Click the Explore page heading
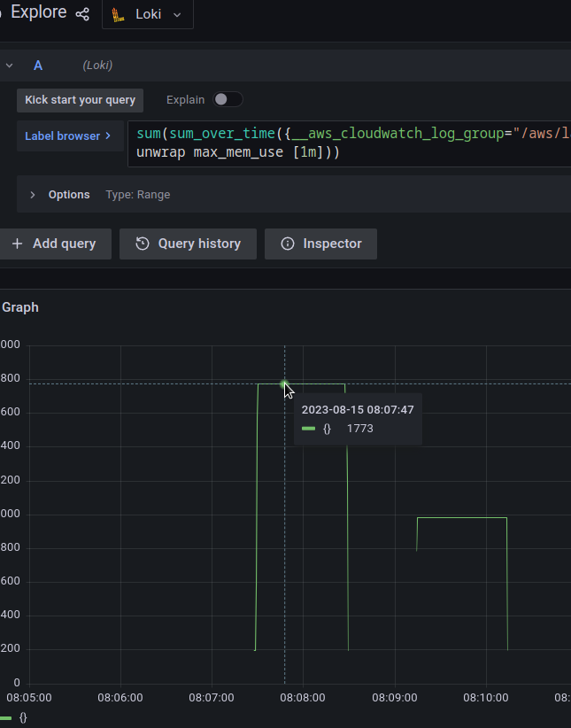Screen dimensions: 571x728 tap(38, 13)
